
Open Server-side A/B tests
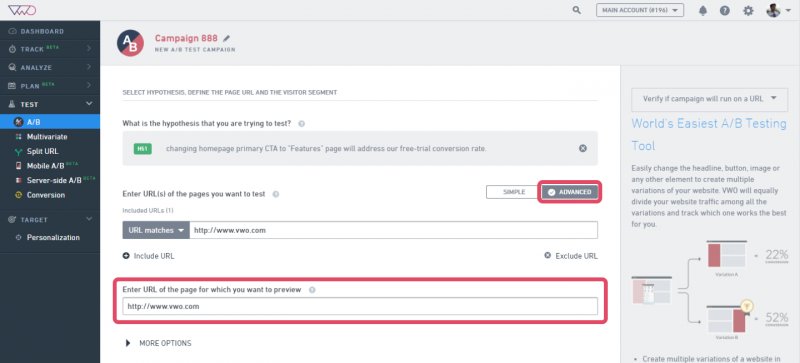[54, 180]
